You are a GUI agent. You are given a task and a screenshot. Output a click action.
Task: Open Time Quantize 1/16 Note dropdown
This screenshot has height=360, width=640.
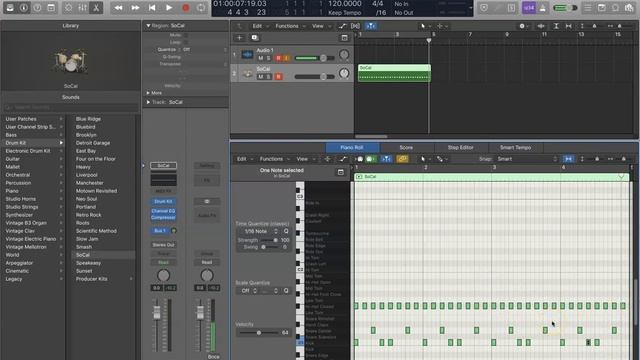pos(259,231)
